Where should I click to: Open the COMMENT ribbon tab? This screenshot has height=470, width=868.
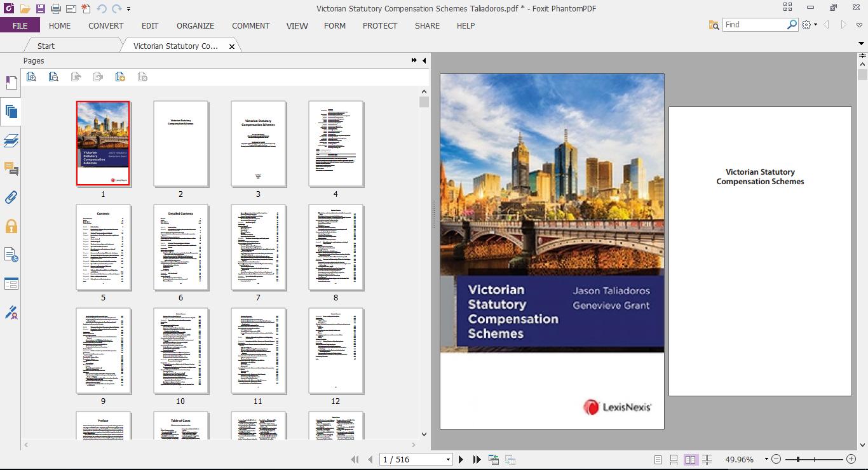(x=250, y=25)
